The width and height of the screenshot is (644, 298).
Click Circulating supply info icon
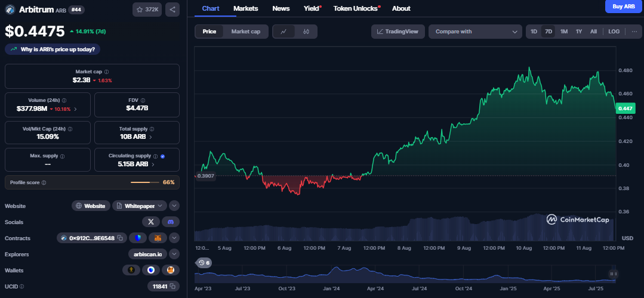155,156
